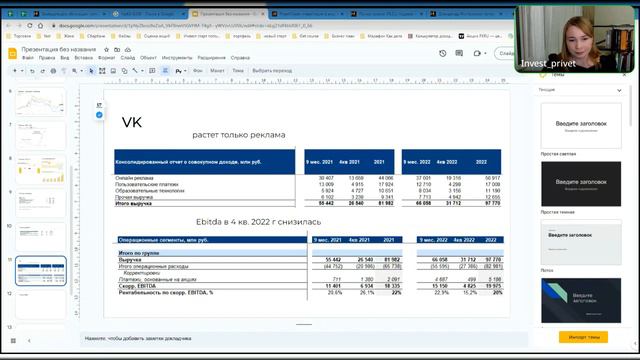Click the video camera meeting icon
This screenshot has width=640, height=360.
[x=477, y=53]
